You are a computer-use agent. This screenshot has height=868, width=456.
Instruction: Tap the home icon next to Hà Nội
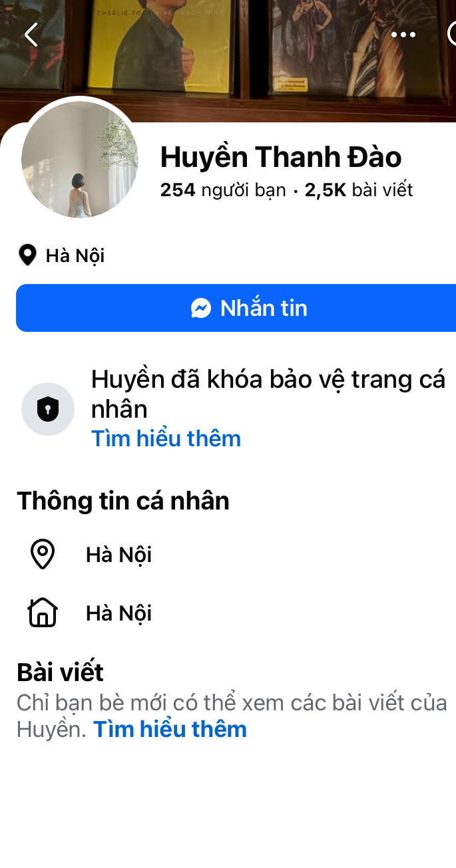43,613
